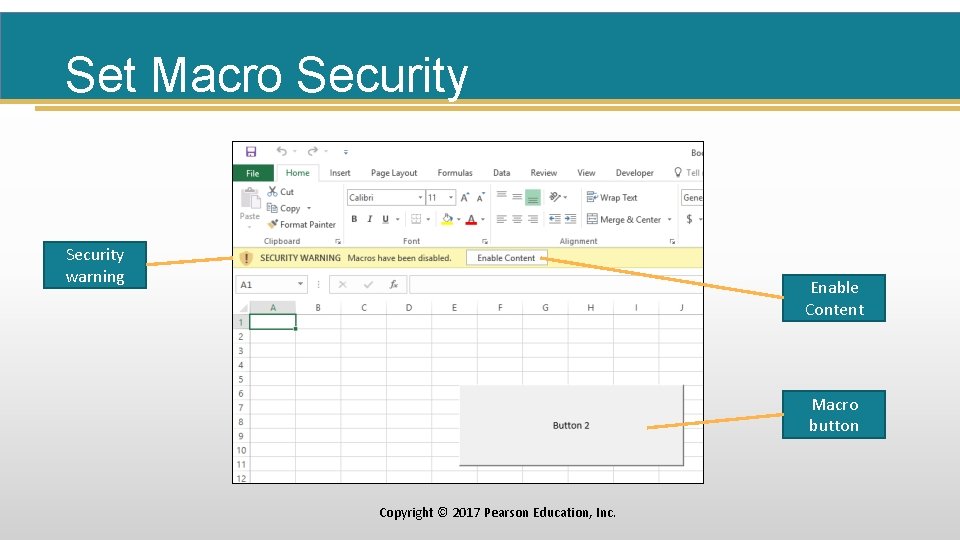The height and width of the screenshot is (540, 960).
Task: Select row 5 header
Action: [241, 379]
